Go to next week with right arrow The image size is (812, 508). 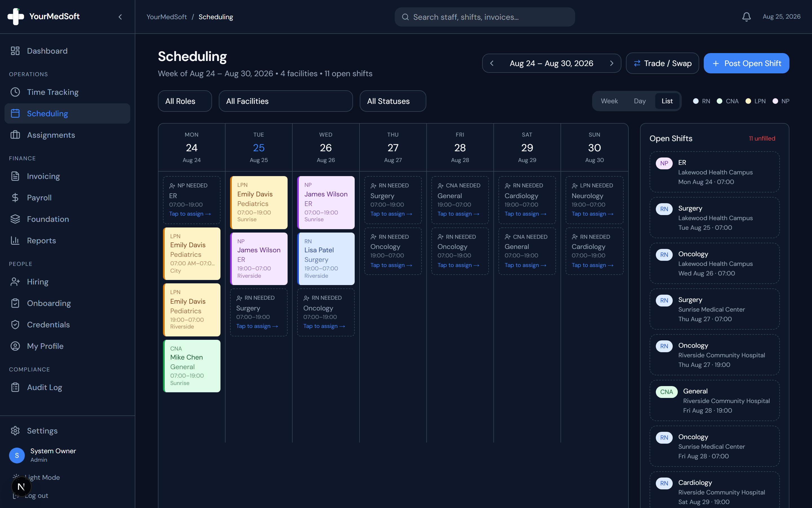(x=611, y=63)
